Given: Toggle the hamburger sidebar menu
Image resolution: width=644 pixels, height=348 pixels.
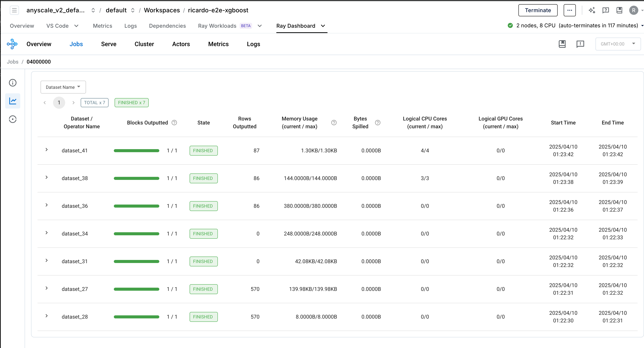Looking at the screenshot, I should (14, 10).
